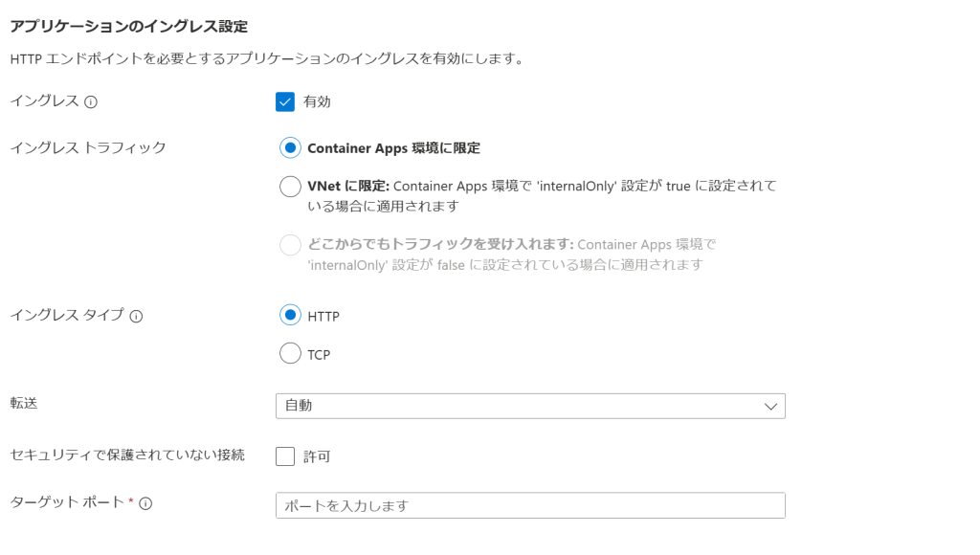
Task: Open the 転送 dropdown showing 自動
Action: point(530,407)
